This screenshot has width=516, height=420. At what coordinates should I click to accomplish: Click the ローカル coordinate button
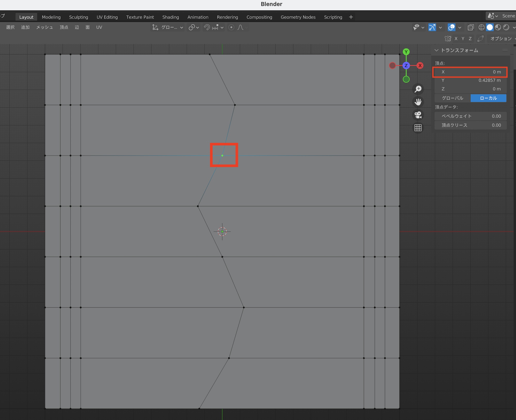488,98
